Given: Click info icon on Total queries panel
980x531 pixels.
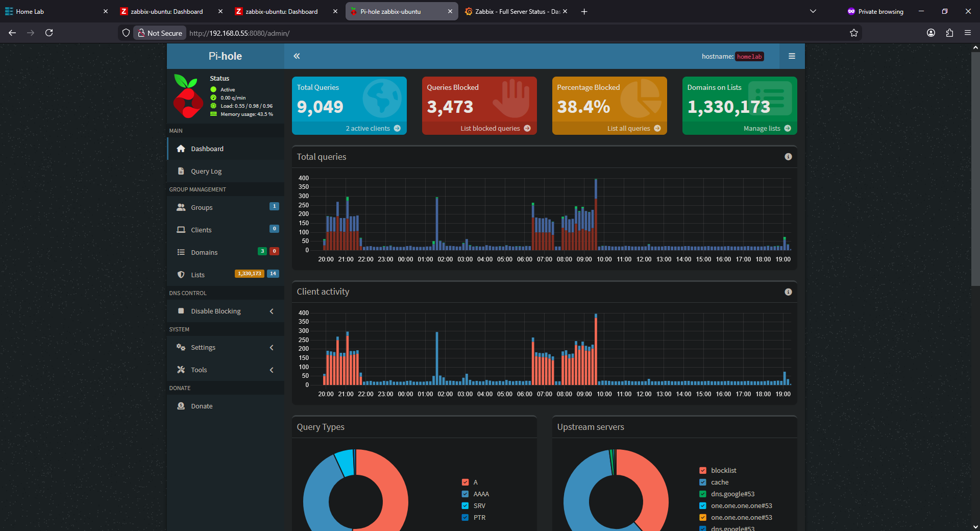Looking at the screenshot, I should (x=788, y=157).
